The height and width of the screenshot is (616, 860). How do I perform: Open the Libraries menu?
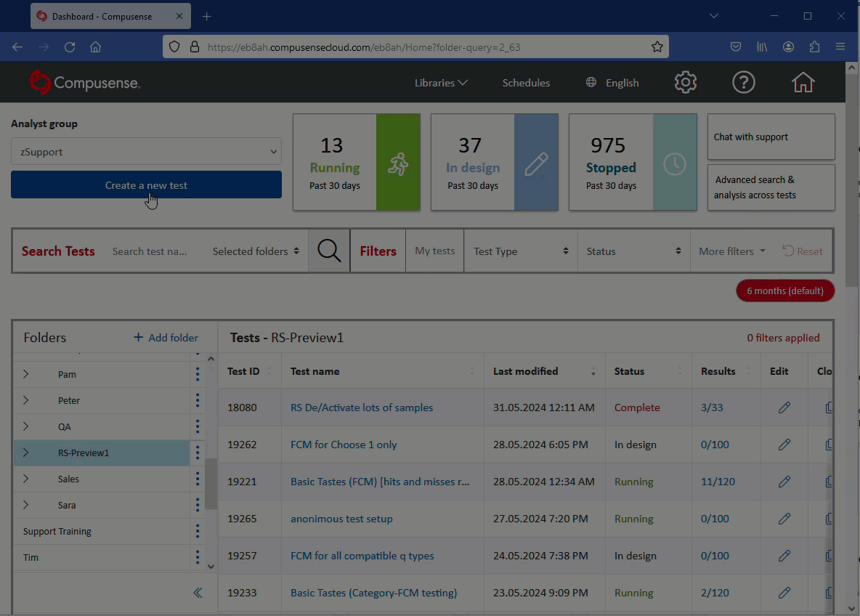pyautogui.click(x=441, y=83)
